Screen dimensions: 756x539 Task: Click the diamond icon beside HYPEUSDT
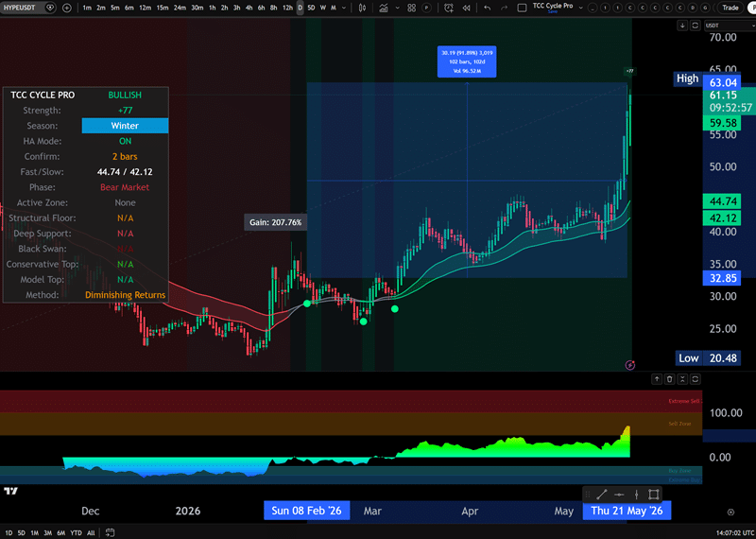click(x=51, y=8)
